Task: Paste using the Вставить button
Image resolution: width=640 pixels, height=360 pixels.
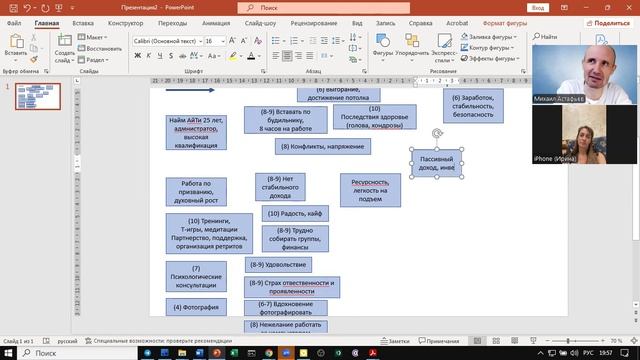Action: [x=16, y=48]
